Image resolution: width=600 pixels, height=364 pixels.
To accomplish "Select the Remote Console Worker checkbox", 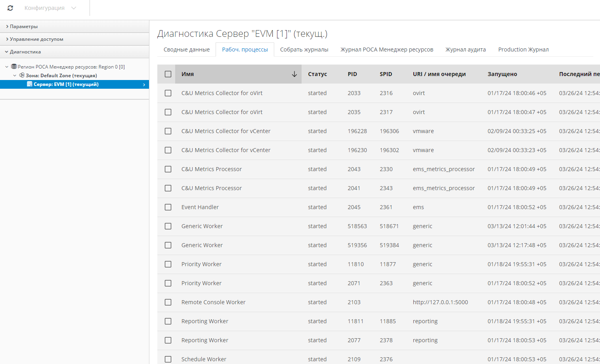I will tap(168, 302).
